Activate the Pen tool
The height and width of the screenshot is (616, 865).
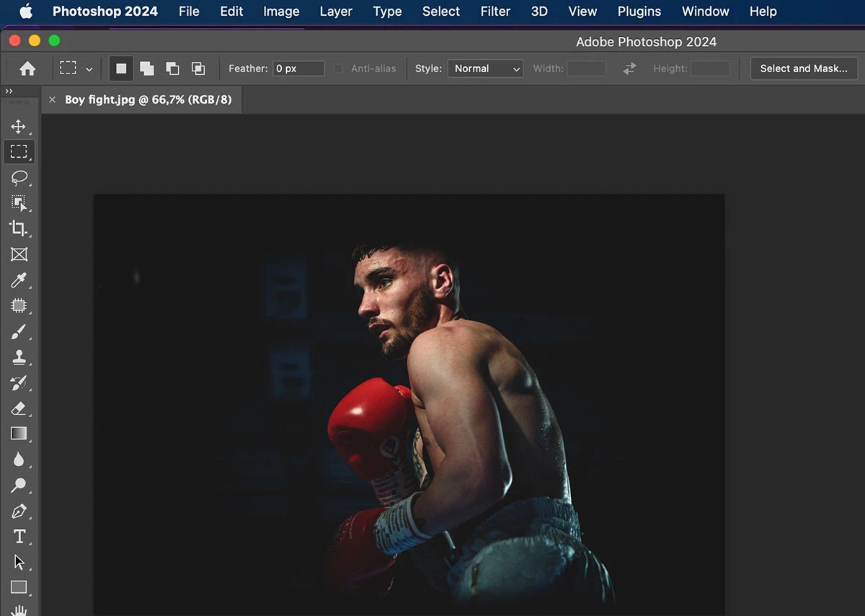19,512
